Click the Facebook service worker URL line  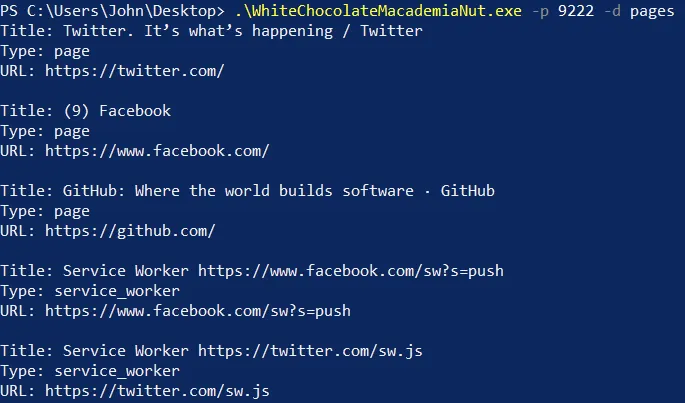point(175,311)
